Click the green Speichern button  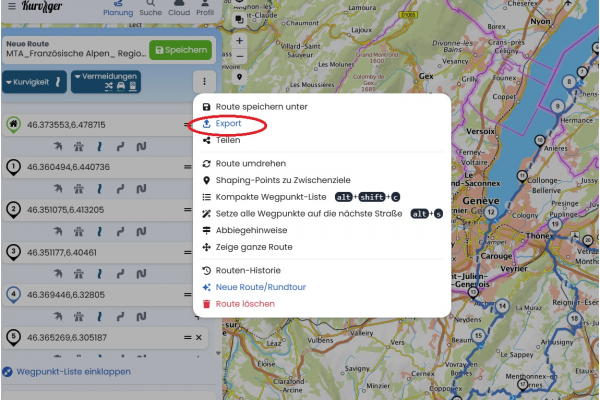point(180,50)
